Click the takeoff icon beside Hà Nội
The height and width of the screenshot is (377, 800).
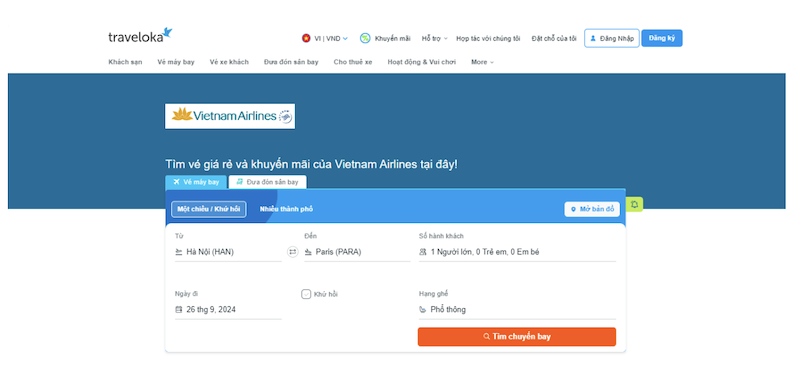click(x=179, y=252)
